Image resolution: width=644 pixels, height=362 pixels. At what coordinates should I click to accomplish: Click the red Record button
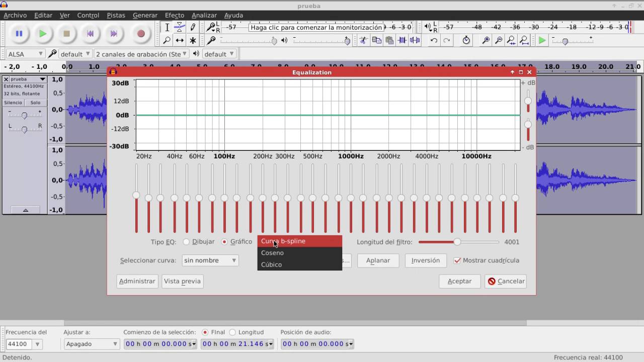click(x=141, y=34)
